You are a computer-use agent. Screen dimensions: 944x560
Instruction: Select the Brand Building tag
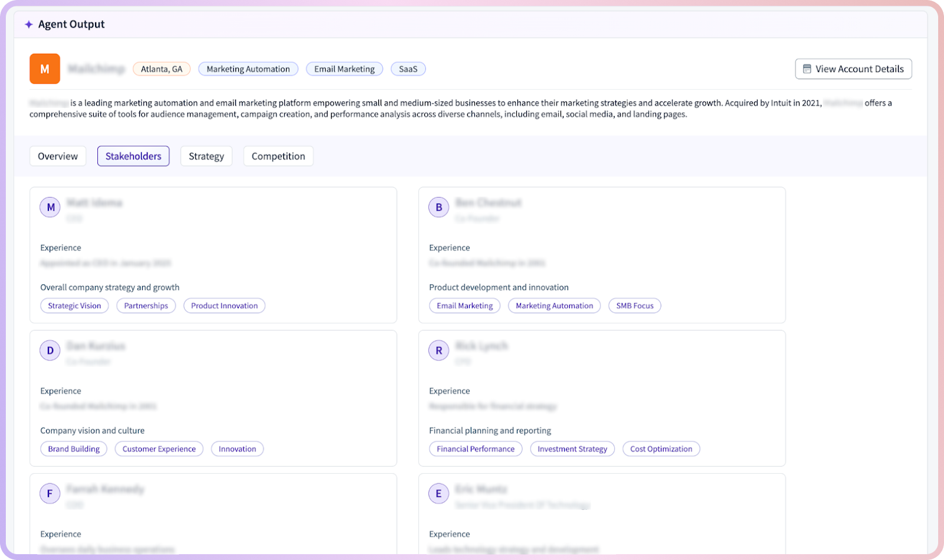pyautogui.click(x=74, y=449)
